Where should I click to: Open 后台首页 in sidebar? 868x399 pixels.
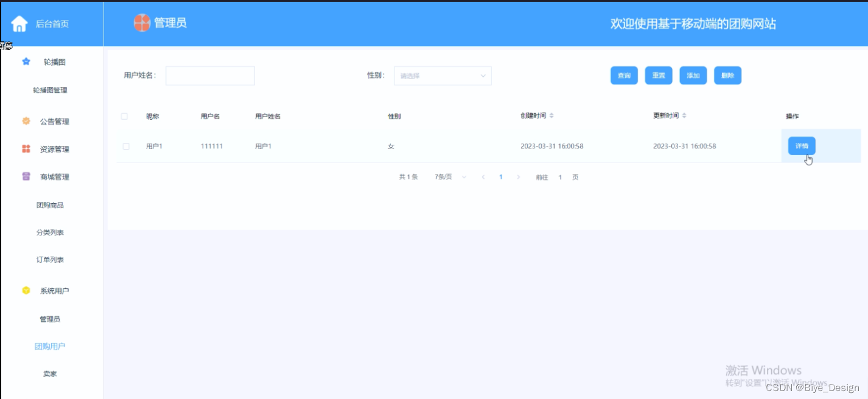tap(52, 24)
